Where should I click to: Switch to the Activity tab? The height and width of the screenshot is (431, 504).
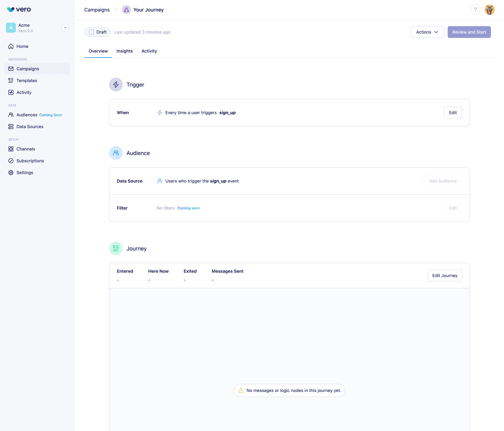[149, 51]
